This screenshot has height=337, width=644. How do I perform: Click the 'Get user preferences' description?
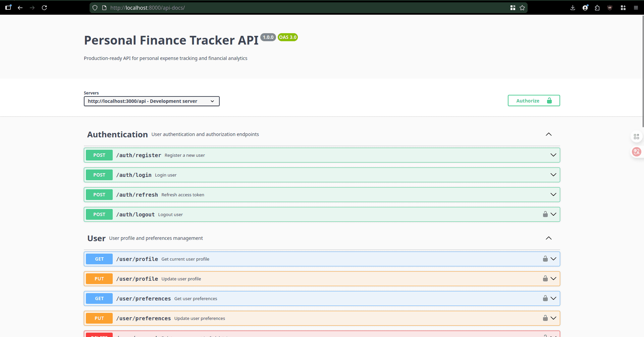[x=196, y=298]
